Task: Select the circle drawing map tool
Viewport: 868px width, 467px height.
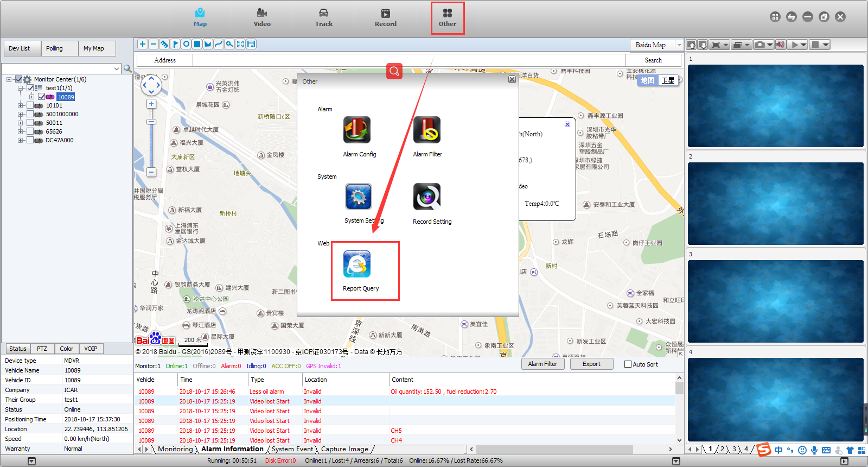Action: 186,44
